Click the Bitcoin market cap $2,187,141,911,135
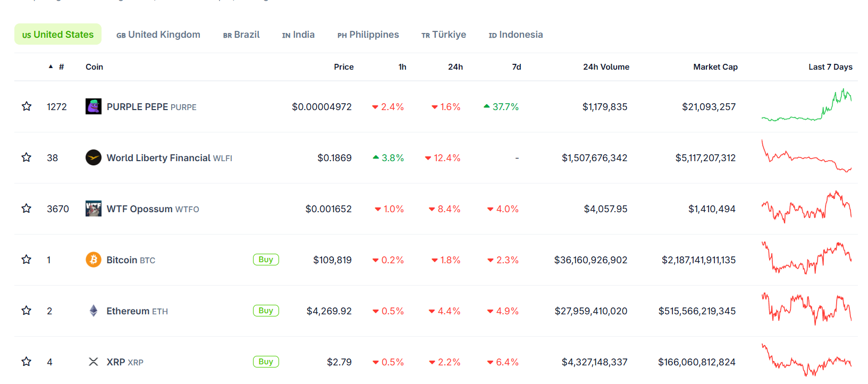This screenshot has height=384, width=868. 698,260
